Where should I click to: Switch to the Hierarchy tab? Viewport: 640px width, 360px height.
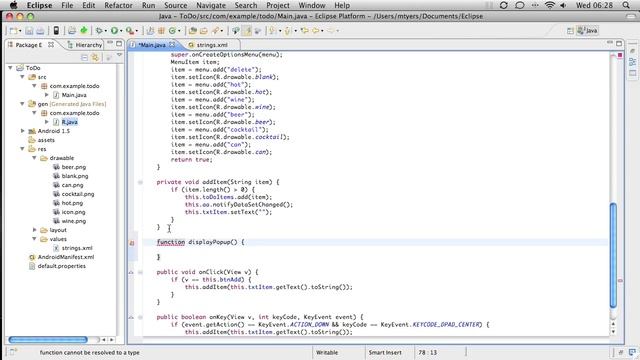84,45
